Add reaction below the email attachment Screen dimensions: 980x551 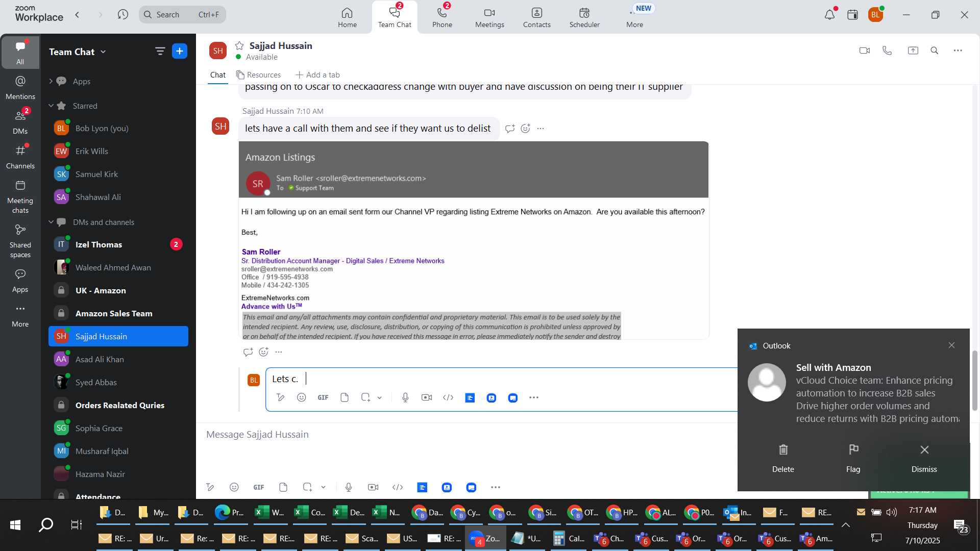coord(263,352)
